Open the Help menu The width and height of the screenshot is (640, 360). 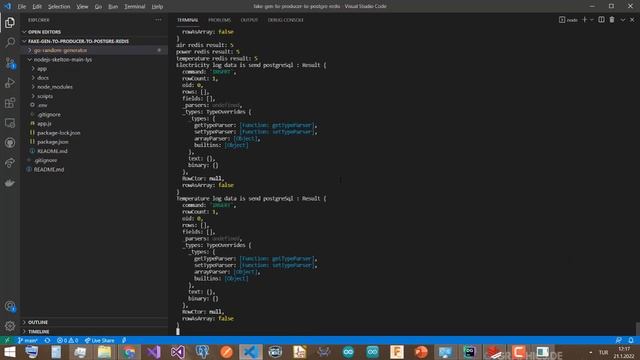pos(157,7)
